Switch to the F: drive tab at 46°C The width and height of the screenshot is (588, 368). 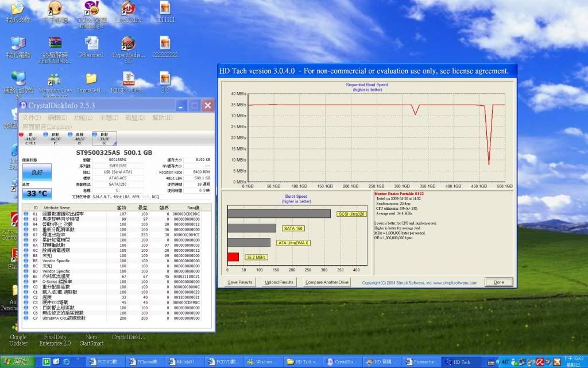(x=55, y=139)
